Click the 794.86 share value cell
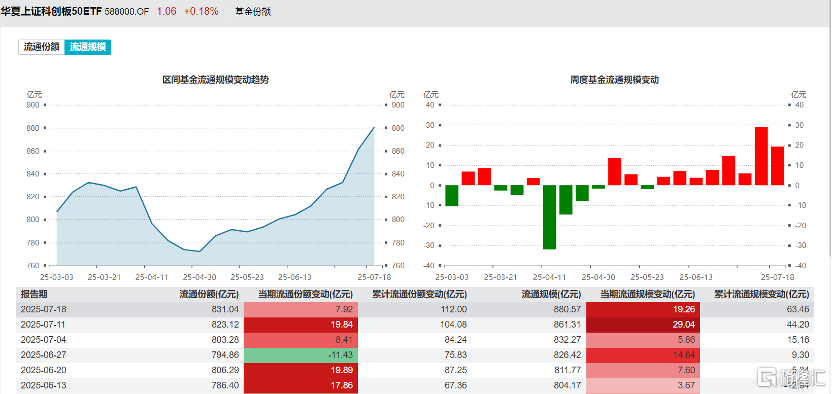The height and width of the screenshot is (394, 832). click(227, 355)
